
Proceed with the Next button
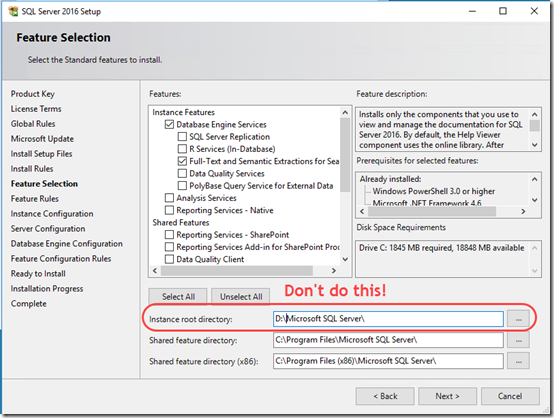(447, 396)
